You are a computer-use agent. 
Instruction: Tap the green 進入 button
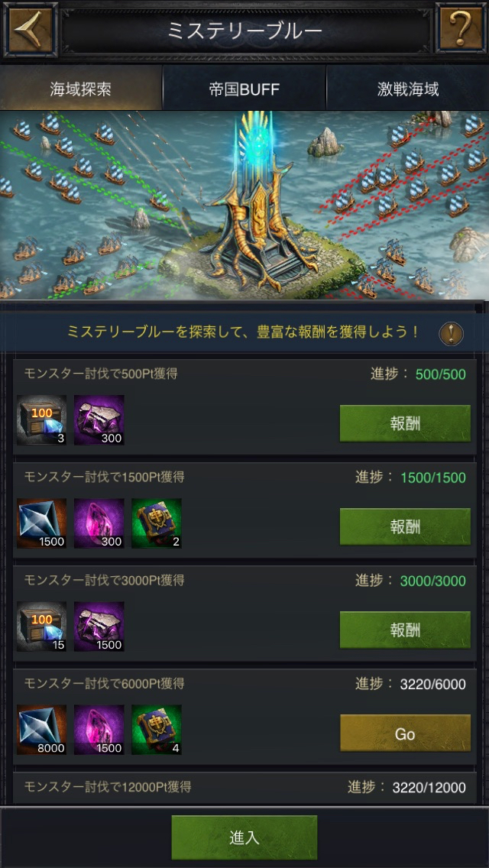coord(244,837)
